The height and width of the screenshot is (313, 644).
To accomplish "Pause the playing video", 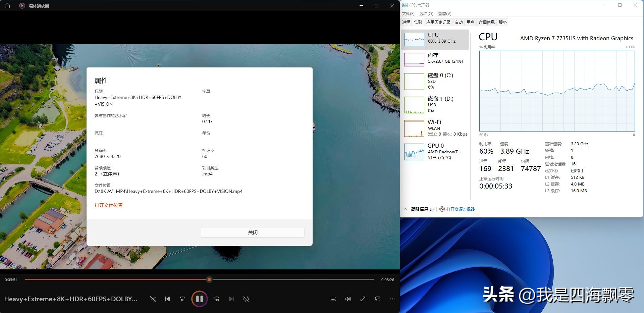I will click(x=200, y=299).
